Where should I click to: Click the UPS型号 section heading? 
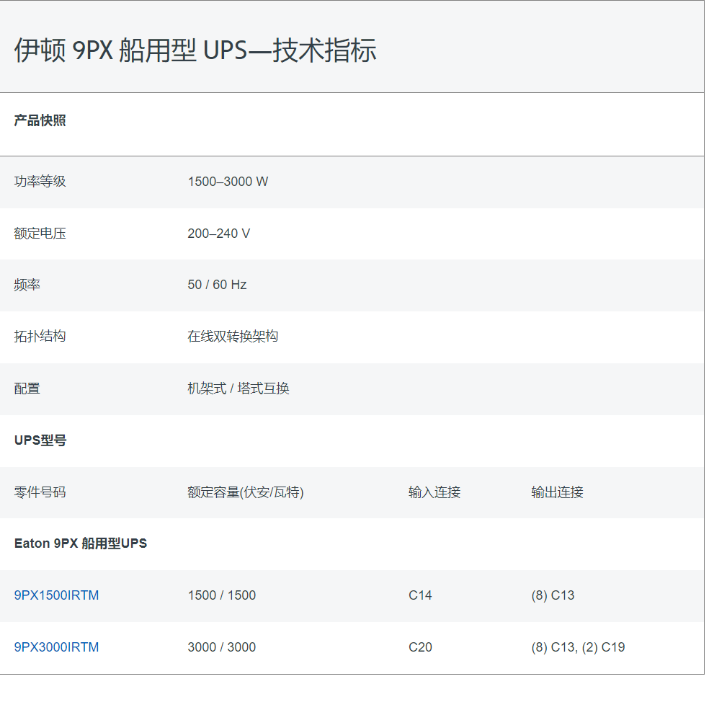[40, 440]
